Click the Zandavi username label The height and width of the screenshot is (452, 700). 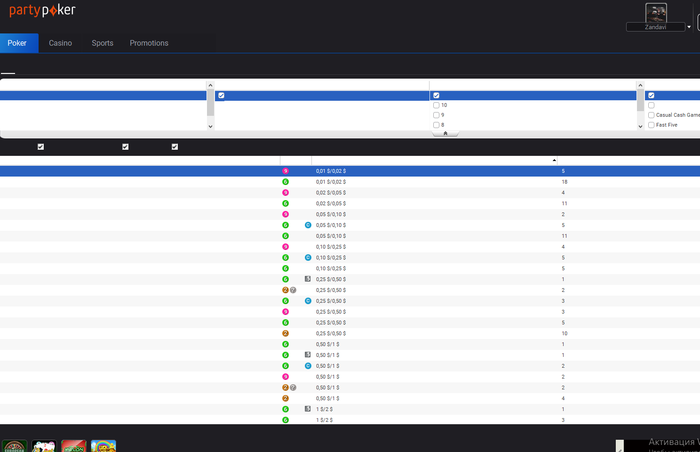655,27
